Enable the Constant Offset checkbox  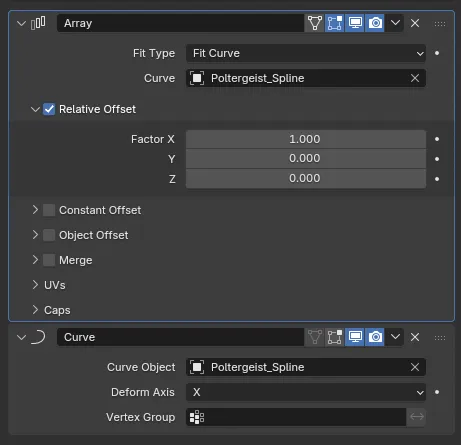pos(49,210)
